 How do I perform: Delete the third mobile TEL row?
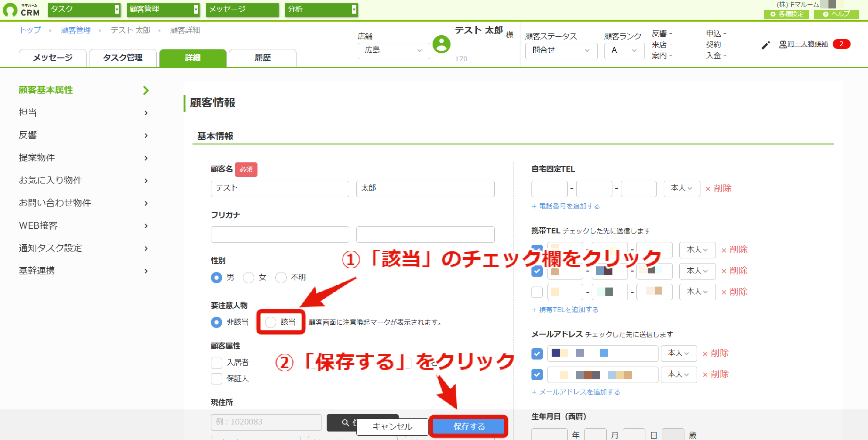(734, 292)
